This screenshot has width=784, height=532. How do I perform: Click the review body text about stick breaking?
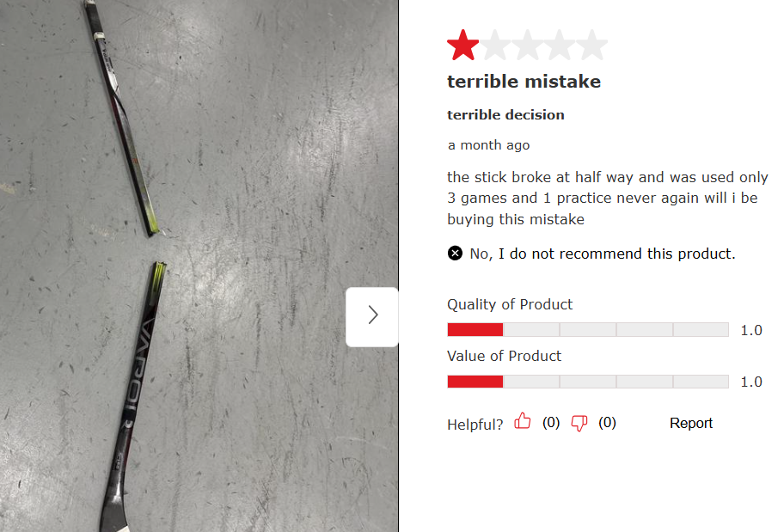(x=608, y=198)
